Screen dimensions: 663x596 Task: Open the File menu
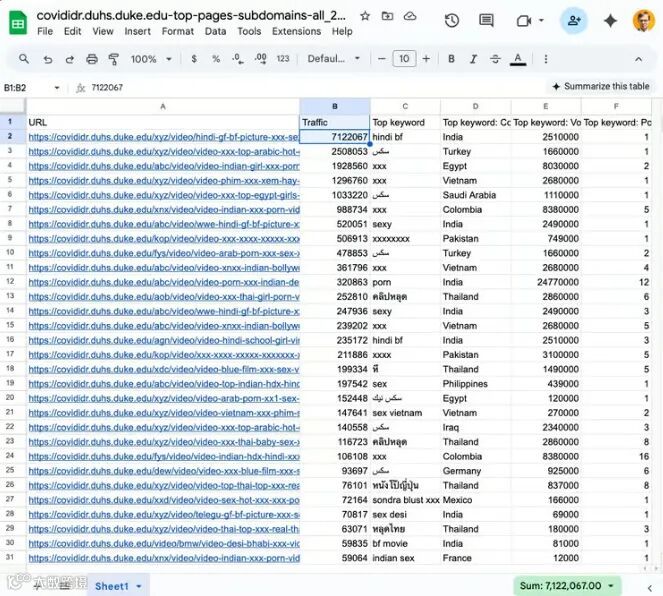tap(45, 31)
